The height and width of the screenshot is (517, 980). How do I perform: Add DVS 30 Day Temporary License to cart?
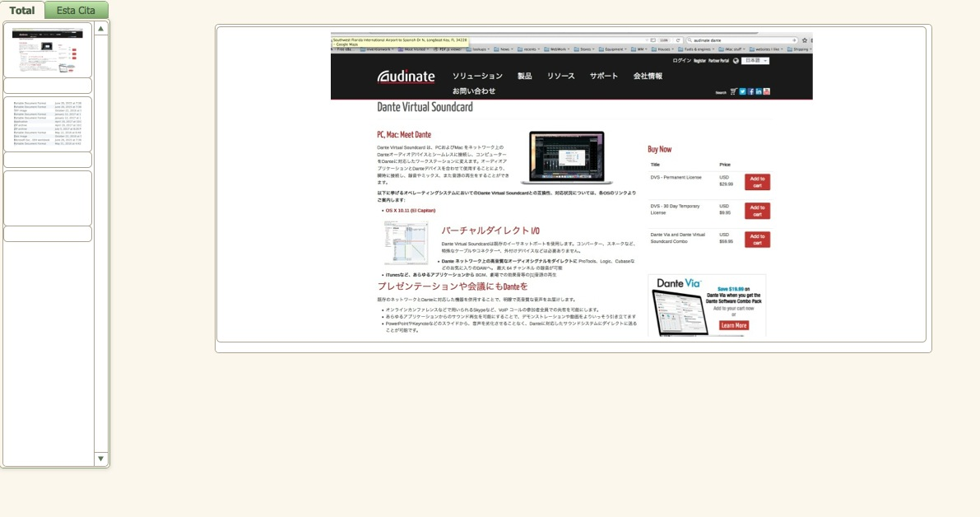(757, 211)
